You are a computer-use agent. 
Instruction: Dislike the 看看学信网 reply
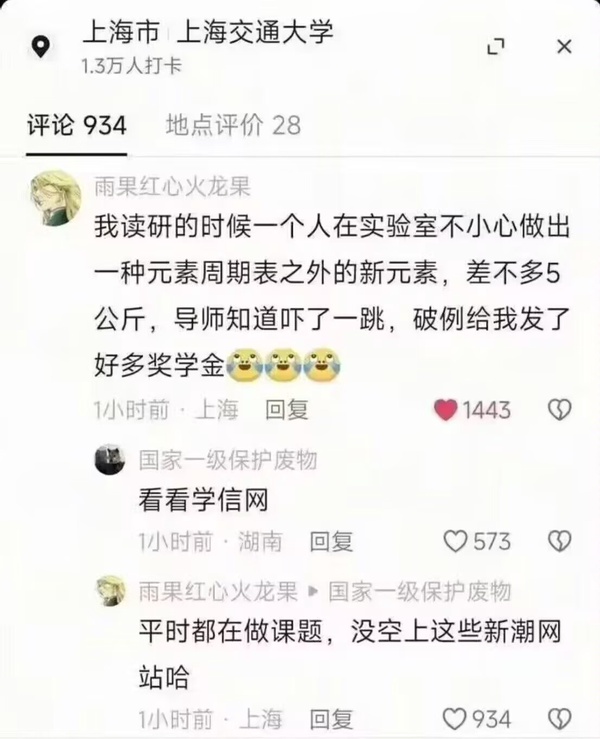point(560,541)
